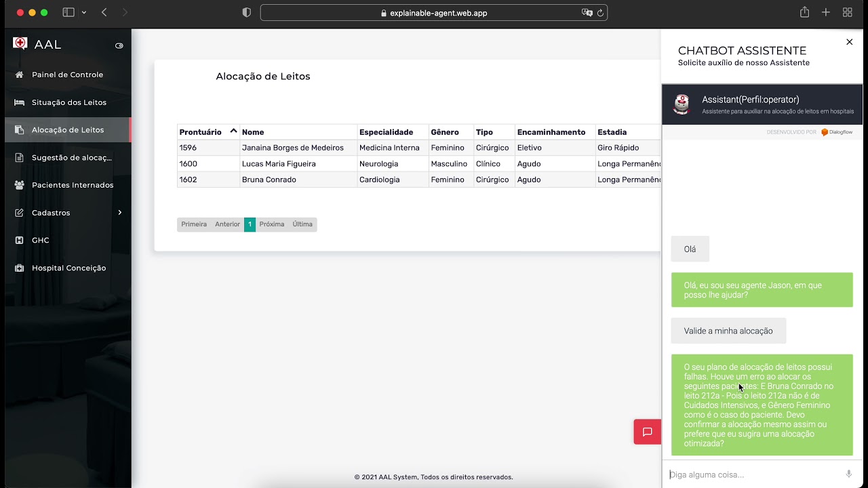Click the Alocação de Leitos sidebar icon
This screenshot has height=488, width=868.
tap(19, 129)
